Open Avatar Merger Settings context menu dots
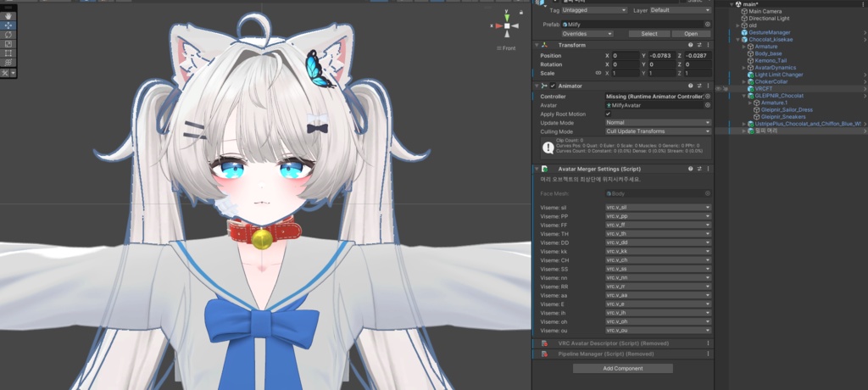Viewport: 868px width, 390px height. 708,169
